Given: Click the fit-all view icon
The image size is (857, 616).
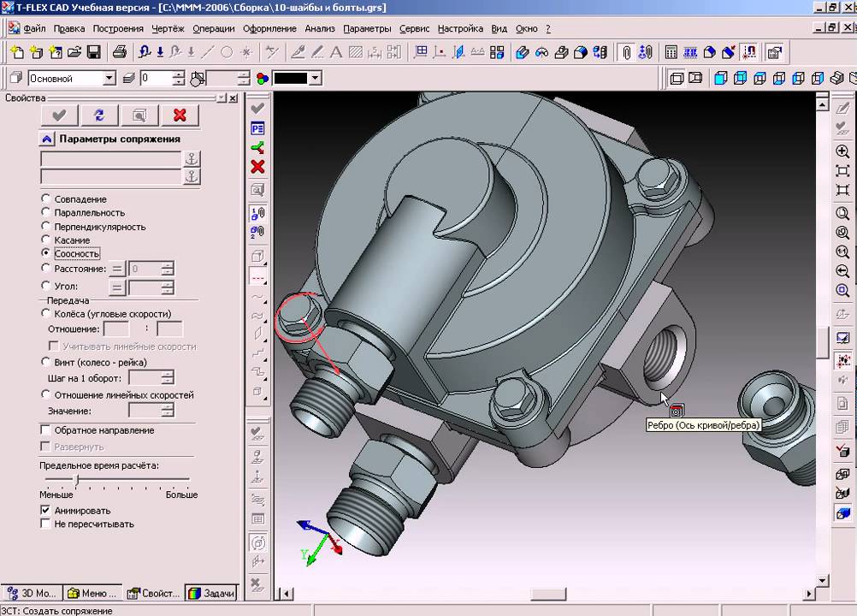Looking at the screenshot, I should point(842,170).
